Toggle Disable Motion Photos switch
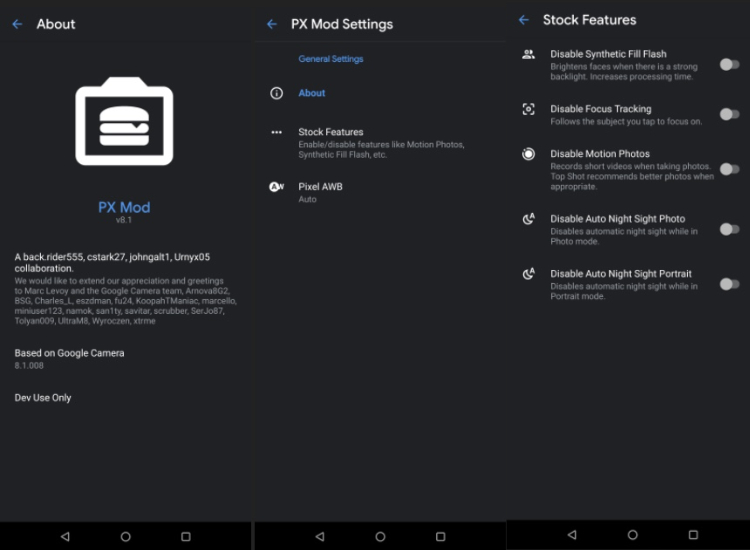 coord(729,169)
